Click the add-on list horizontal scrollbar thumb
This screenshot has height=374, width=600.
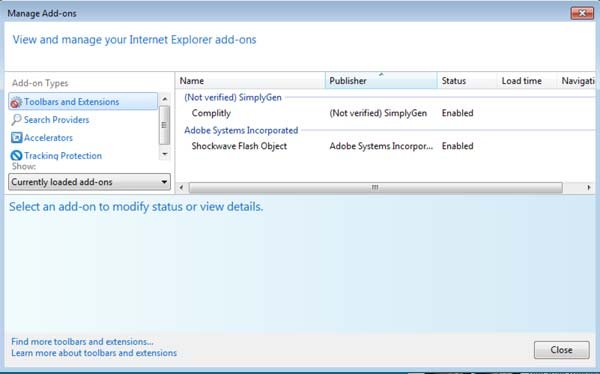375,188
